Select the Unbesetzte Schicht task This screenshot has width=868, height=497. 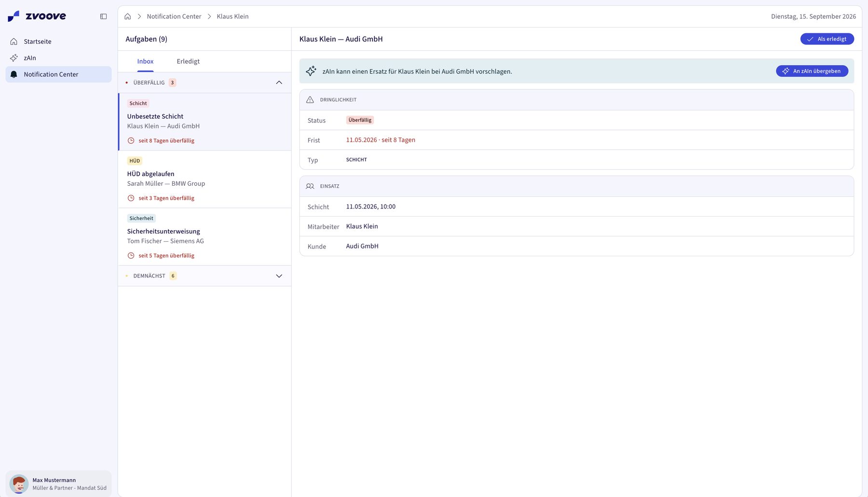point(205,122)
